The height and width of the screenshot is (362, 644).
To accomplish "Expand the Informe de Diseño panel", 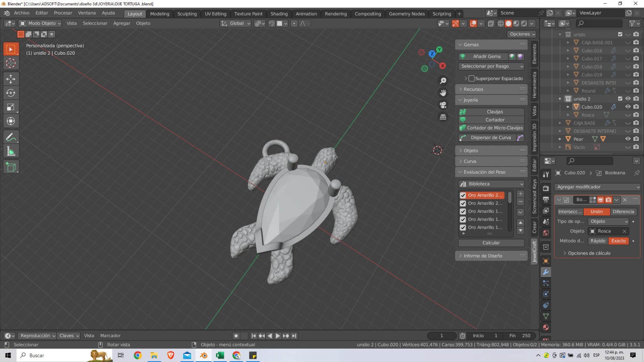I will pyautogui.click(x=483, y=256).
